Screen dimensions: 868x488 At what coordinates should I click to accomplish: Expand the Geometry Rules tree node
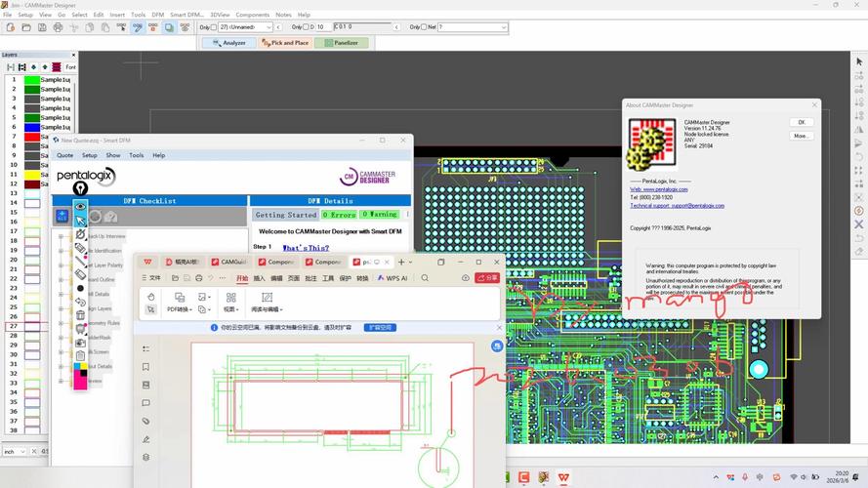pos(61,322)
